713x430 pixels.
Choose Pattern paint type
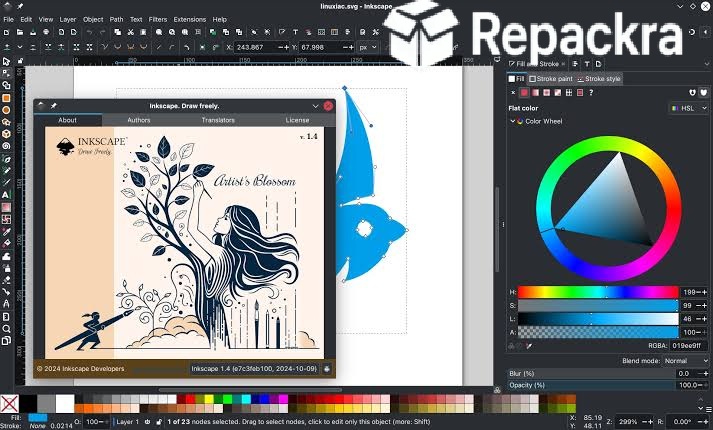[x=568, y=93]
